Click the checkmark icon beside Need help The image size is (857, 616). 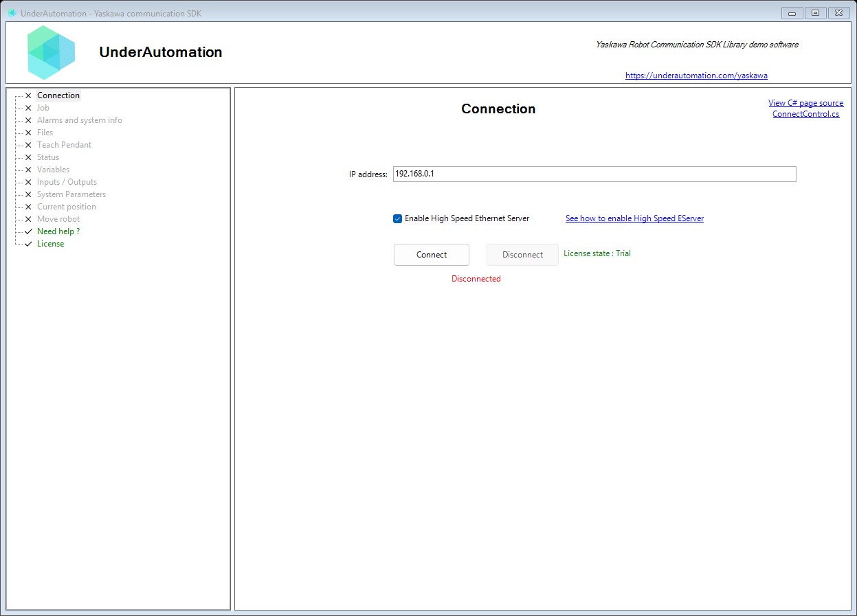click(28, 231)
